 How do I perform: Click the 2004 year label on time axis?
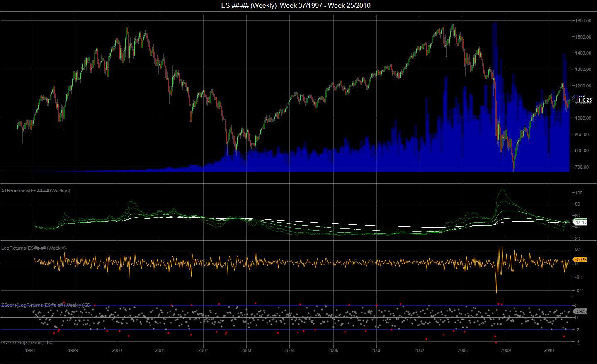pyautogui.click(x=290, y=350)
